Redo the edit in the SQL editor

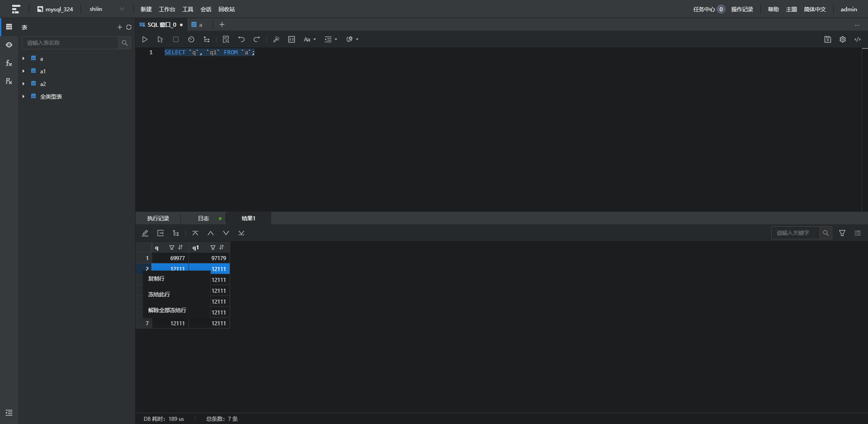[257, 39]
